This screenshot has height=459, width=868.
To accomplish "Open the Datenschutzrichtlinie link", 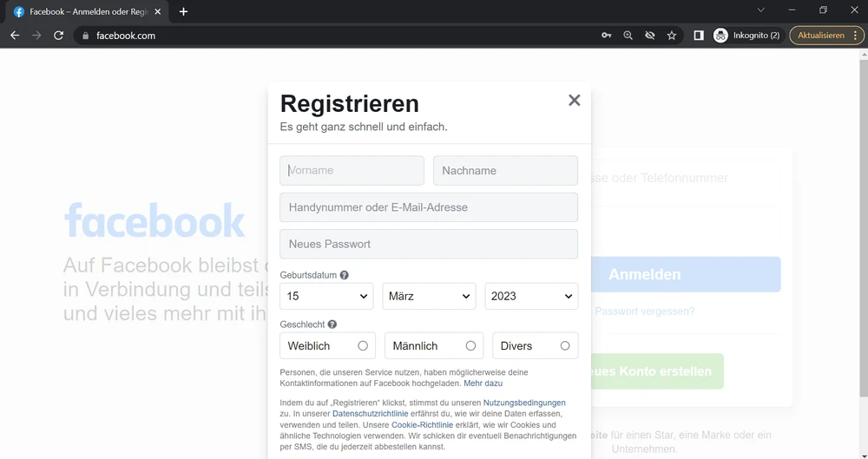I will click(x=371, y=414).
